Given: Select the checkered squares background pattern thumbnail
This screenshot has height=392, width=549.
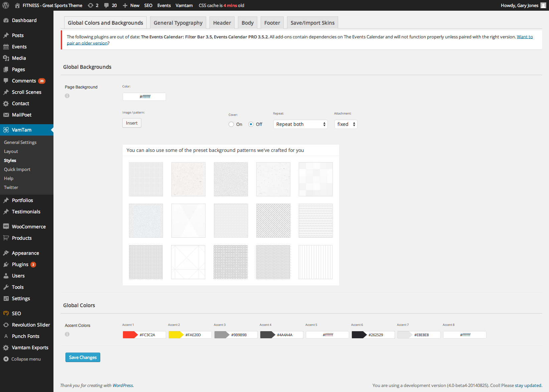Looking at the screenshot, I should (x=315, y=179).
